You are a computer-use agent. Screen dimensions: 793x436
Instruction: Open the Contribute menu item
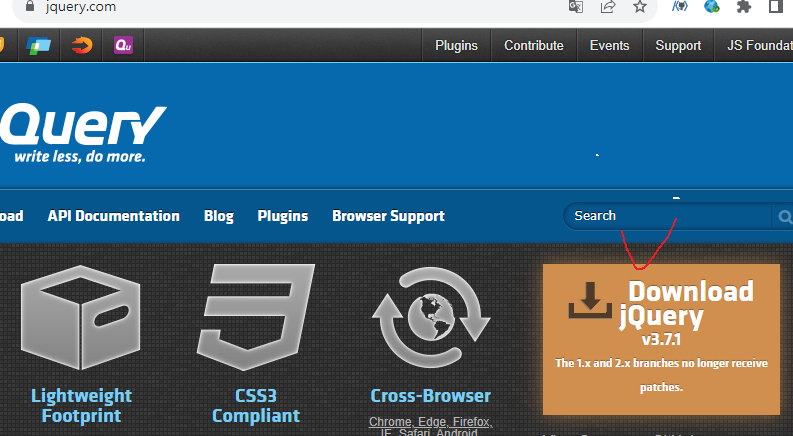(x=534, y=46)
